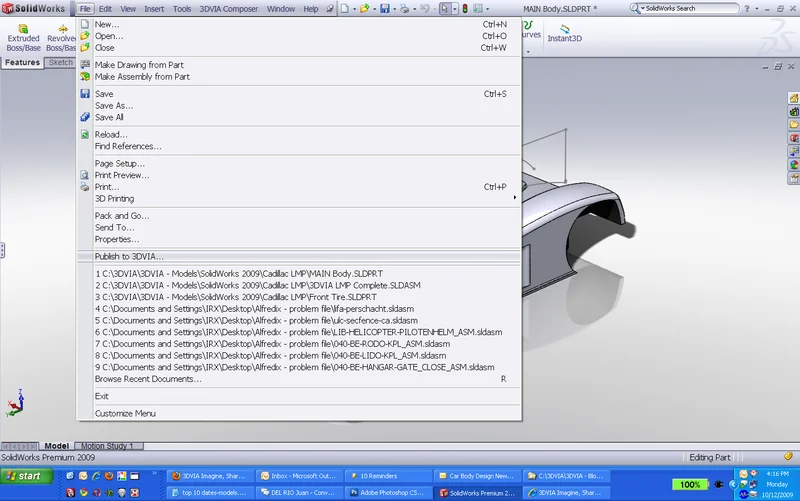Click Browse Recent Documents entry

tap(148, 379)
